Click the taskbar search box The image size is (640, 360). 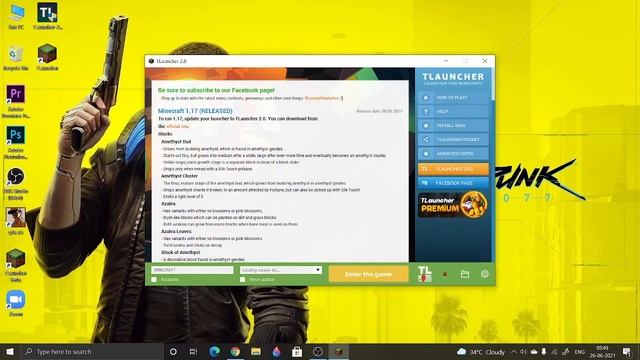tap(92, 351)
